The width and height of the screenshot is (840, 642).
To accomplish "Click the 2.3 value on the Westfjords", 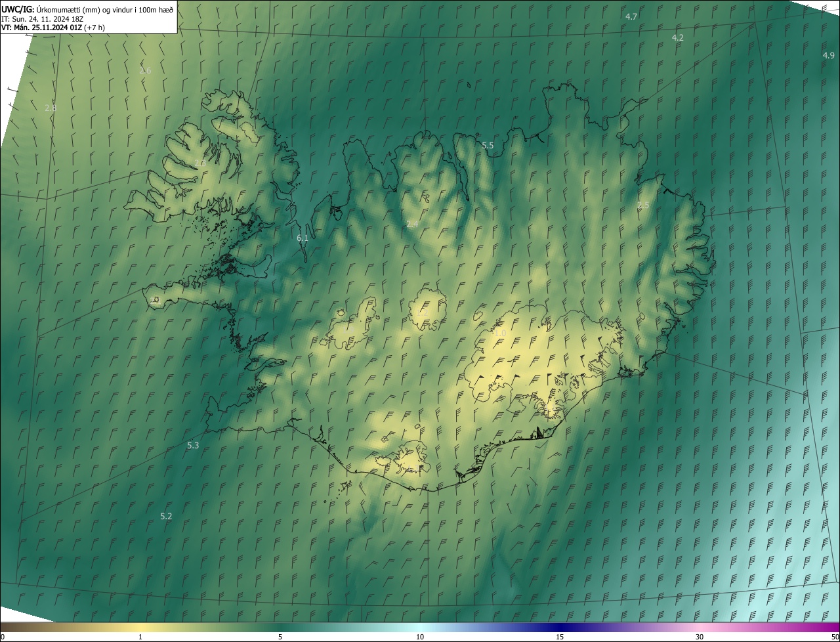I will tap(200, 163).
